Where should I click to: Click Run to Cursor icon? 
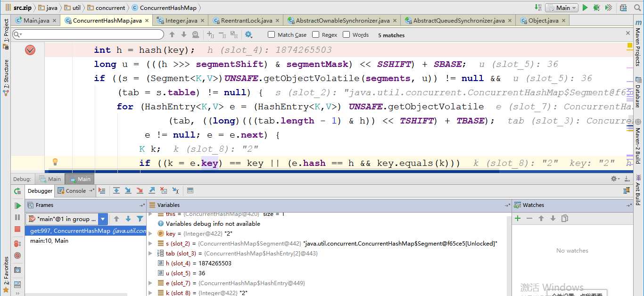(x=175, y=190)
